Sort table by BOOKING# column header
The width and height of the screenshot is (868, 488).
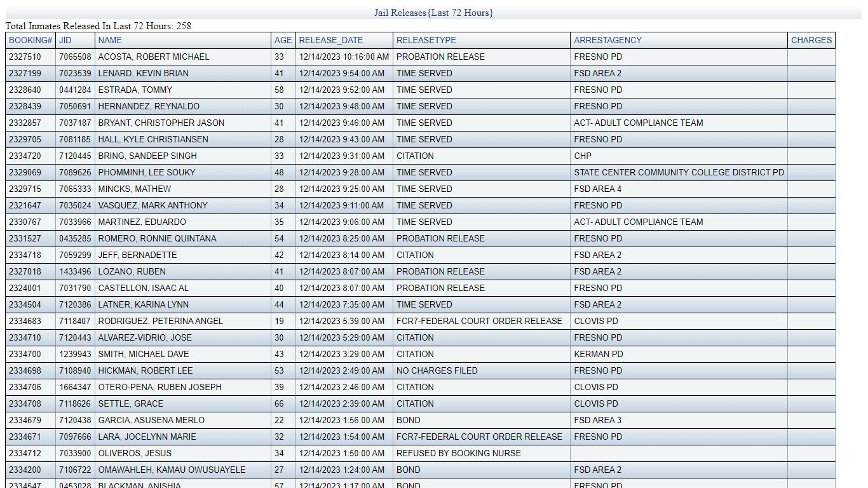[31, 40]
